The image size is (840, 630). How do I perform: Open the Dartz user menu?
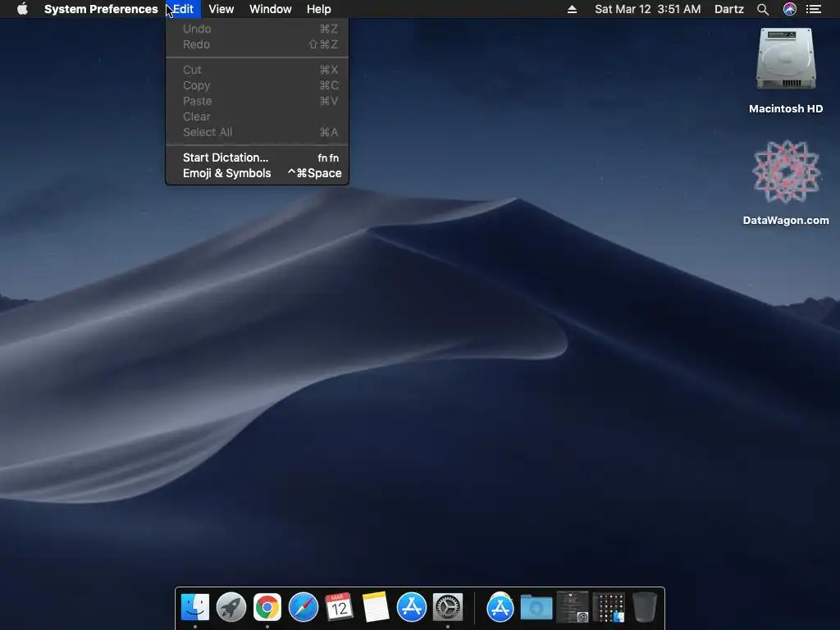pos(729,9)
